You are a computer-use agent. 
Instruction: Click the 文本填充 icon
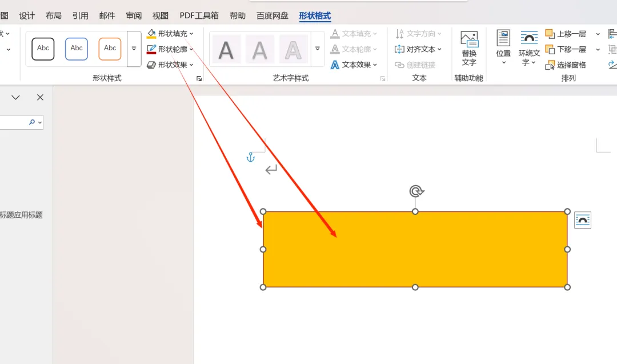pos(335,34)
